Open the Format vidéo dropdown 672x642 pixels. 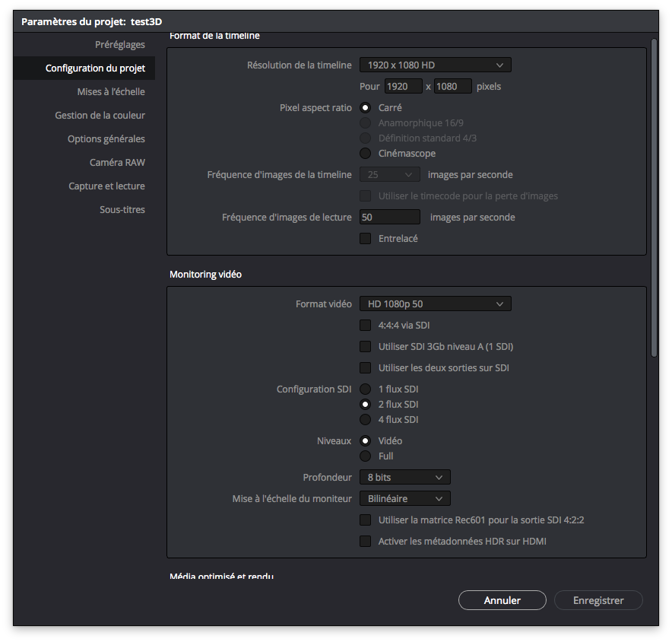coord(435,304)
